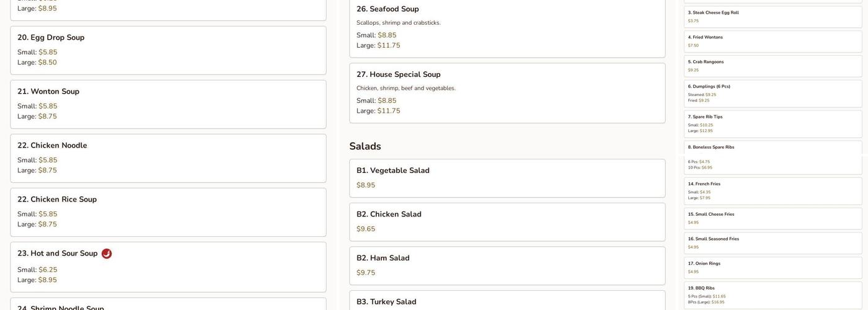Screen dimensions: 868x310
Task: Open 19. BBQ Ribs side item
Action: tap(773, 295)
